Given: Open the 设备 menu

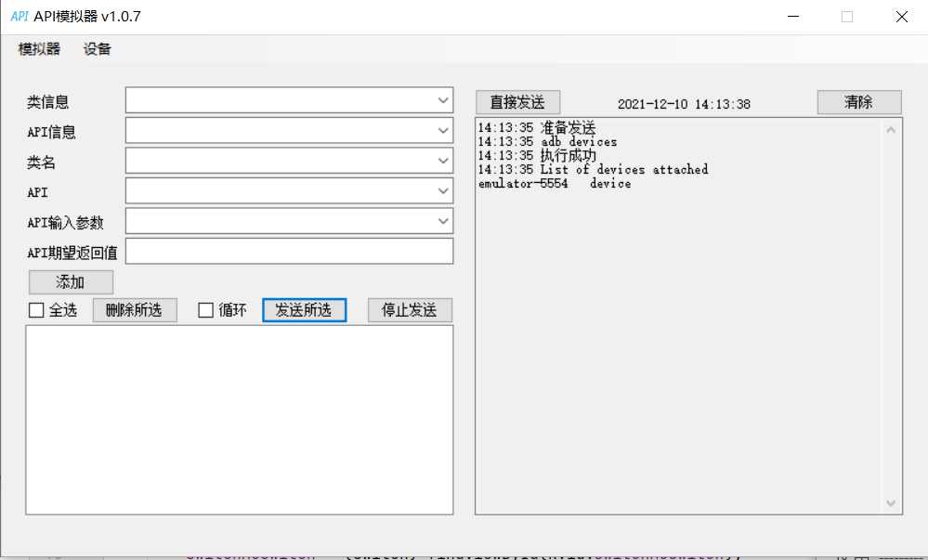Looking at the screenshot, I should click(x=97, y=49).
